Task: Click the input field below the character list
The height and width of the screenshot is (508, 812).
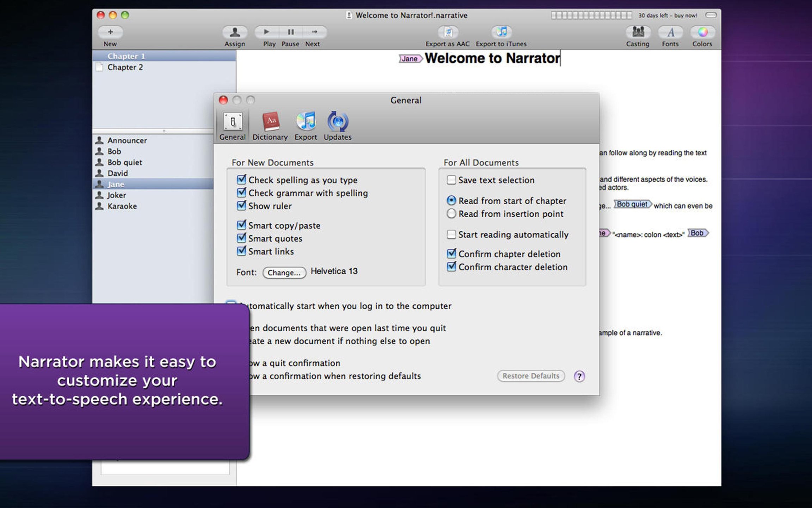Action: (165, 467)
